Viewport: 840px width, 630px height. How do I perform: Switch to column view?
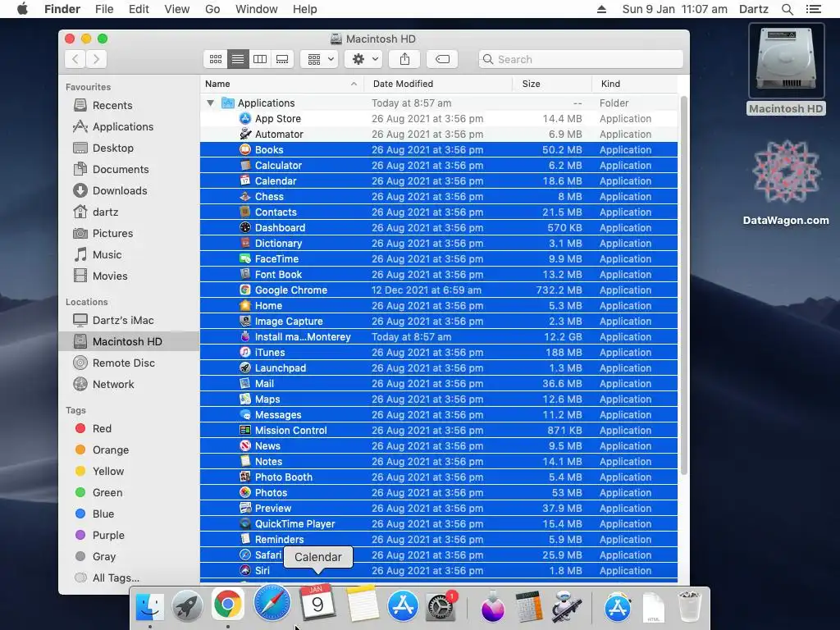tap(260, 59)
